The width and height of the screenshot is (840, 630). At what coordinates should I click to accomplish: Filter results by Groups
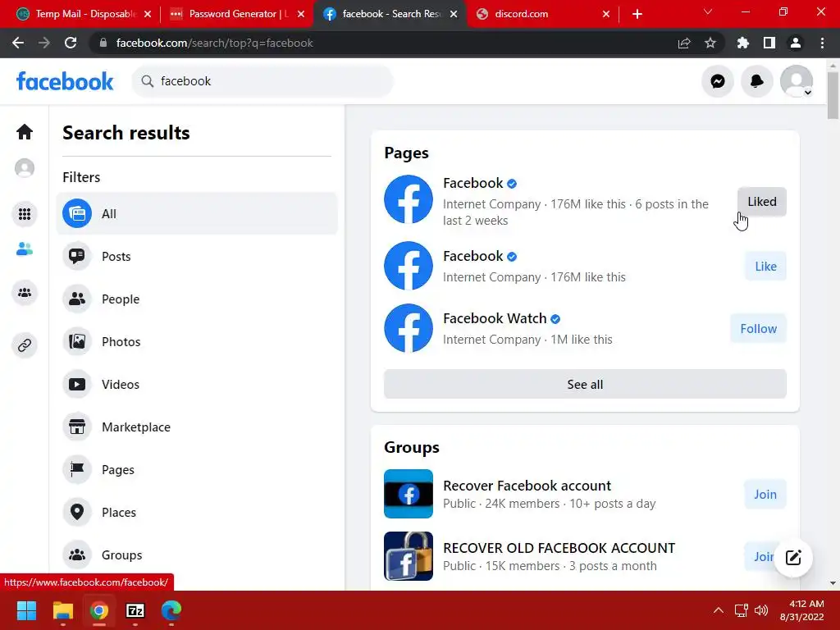coord(197,555)
